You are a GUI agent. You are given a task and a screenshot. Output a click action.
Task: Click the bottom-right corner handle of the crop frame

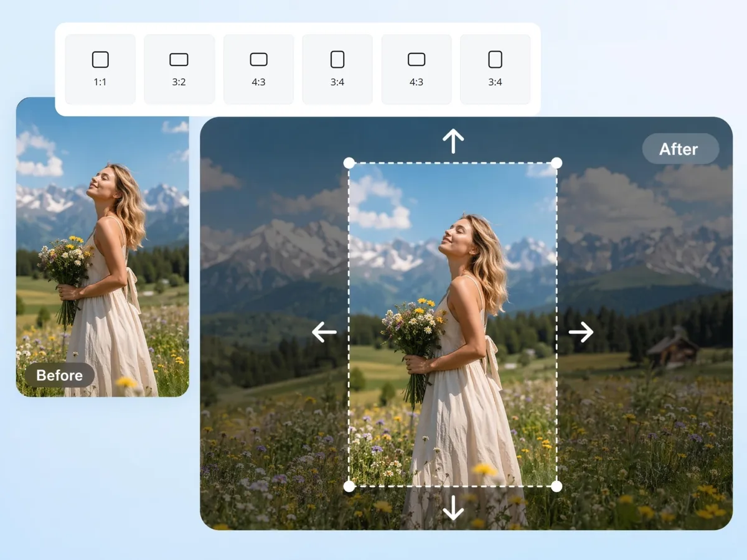point(557,486)
